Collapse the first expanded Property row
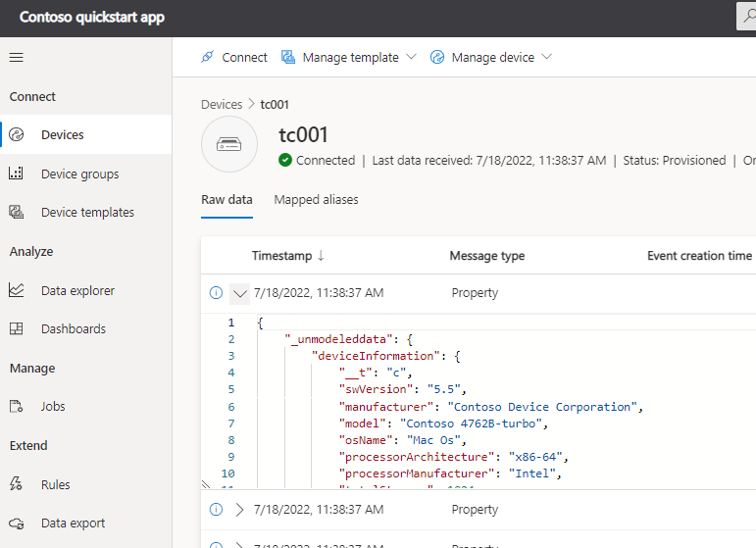This screenshot has height=548, width=756. click(x=239, y=293)
